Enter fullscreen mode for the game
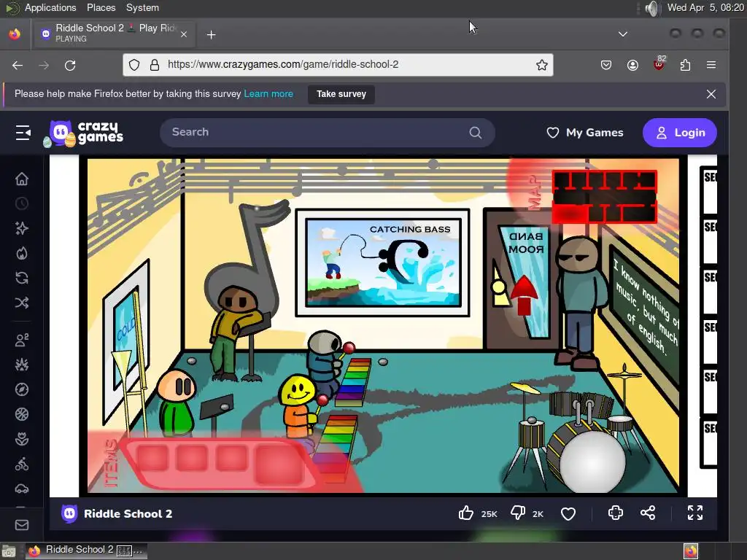 click(695, 513)
